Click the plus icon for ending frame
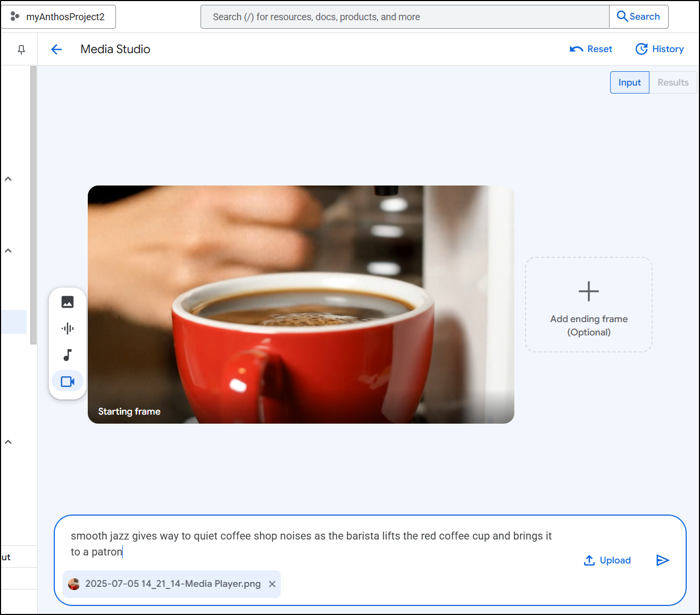The width and height of the screenshot is (700, 615). coord(589,291)
